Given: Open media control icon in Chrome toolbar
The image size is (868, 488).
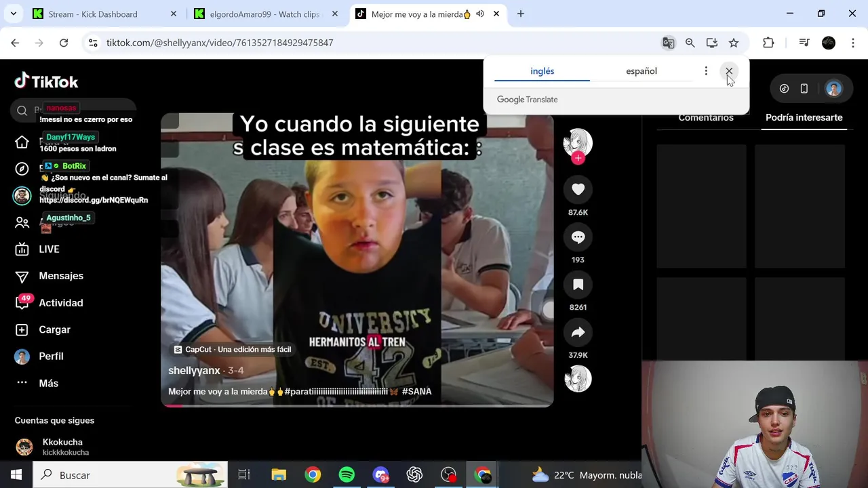Looking at the screenshot, I should pos(804,43).
